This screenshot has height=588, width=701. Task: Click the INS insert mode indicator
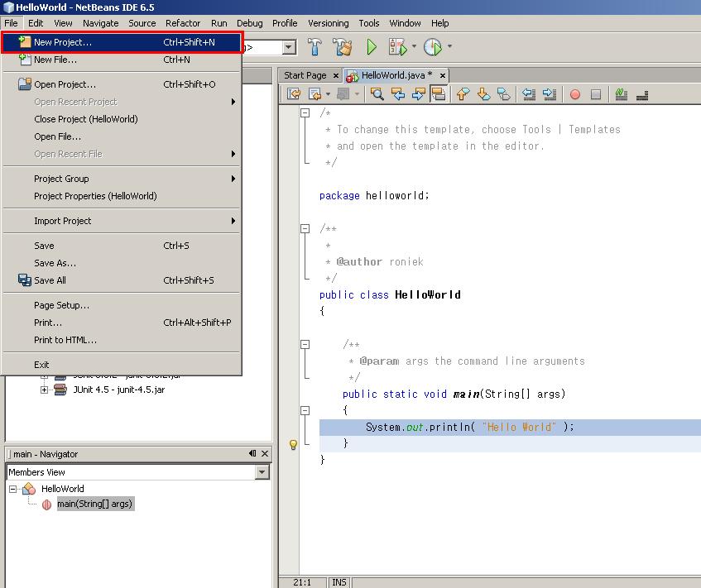[x=339, y=582]
